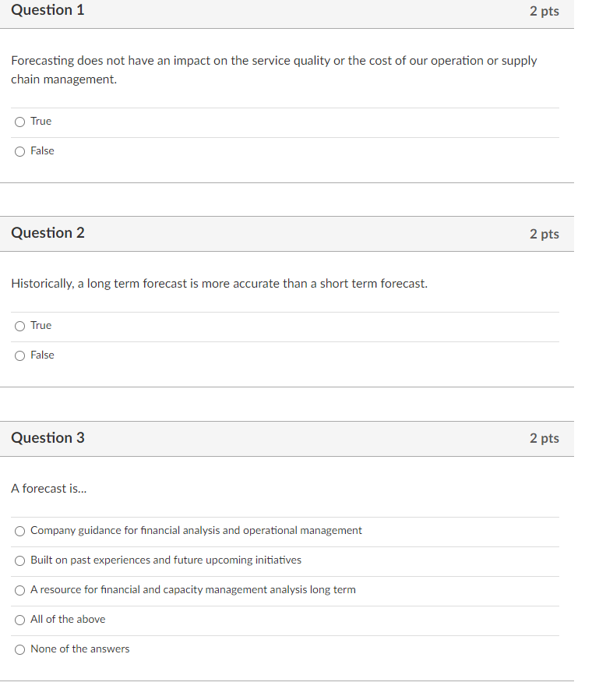
Task: Click the long term forecast statement text
Action: pyautogui.click(x=218, y=283)
